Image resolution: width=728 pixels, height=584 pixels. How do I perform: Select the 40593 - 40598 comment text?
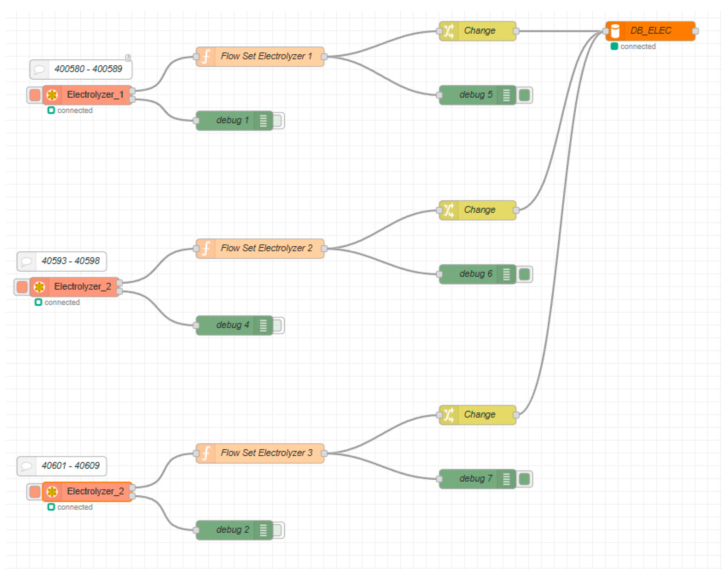70,261
